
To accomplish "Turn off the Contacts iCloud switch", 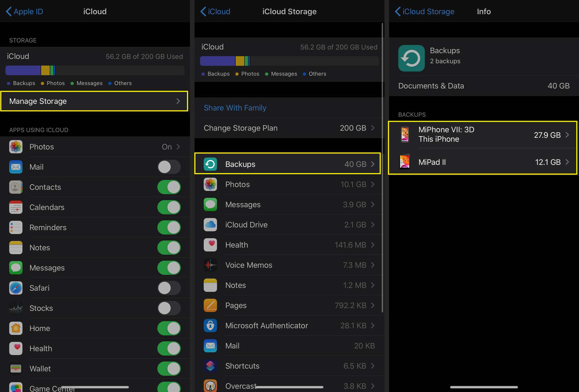I will (169, 187).
